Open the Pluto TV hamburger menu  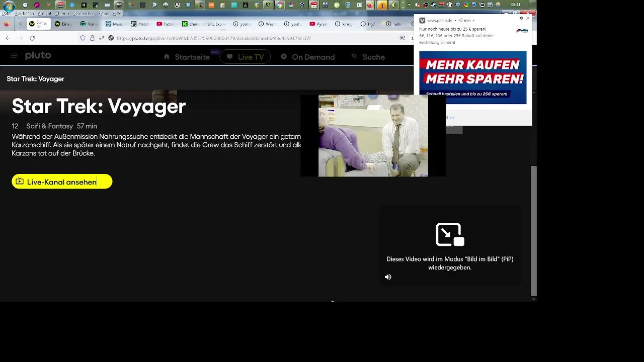[x=14, y=56]
